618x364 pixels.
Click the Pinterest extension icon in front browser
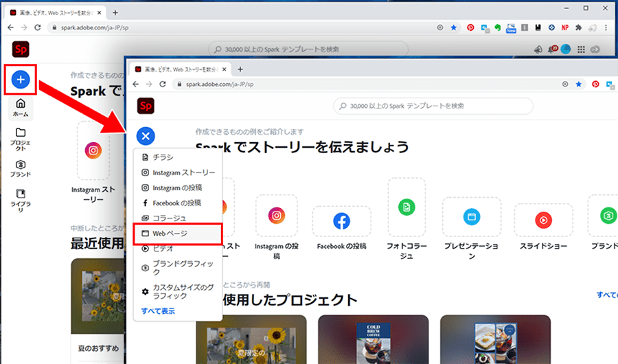coord(595,84)
